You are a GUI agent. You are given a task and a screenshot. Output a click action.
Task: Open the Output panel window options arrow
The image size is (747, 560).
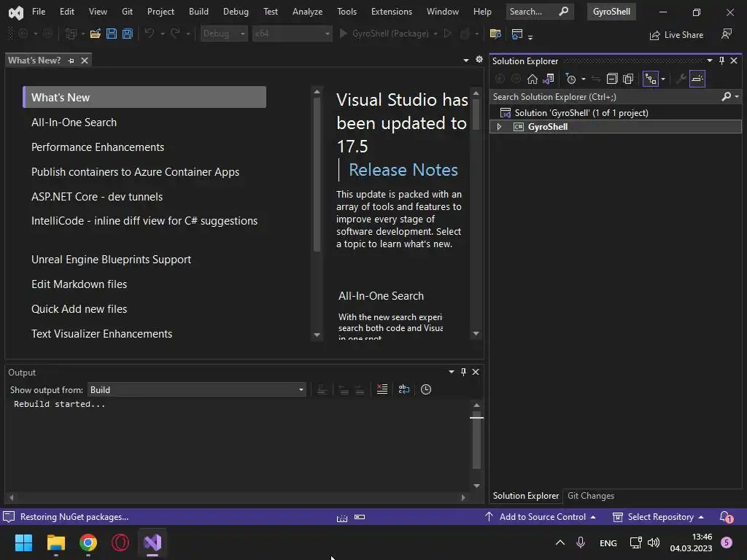coord(451,372)
